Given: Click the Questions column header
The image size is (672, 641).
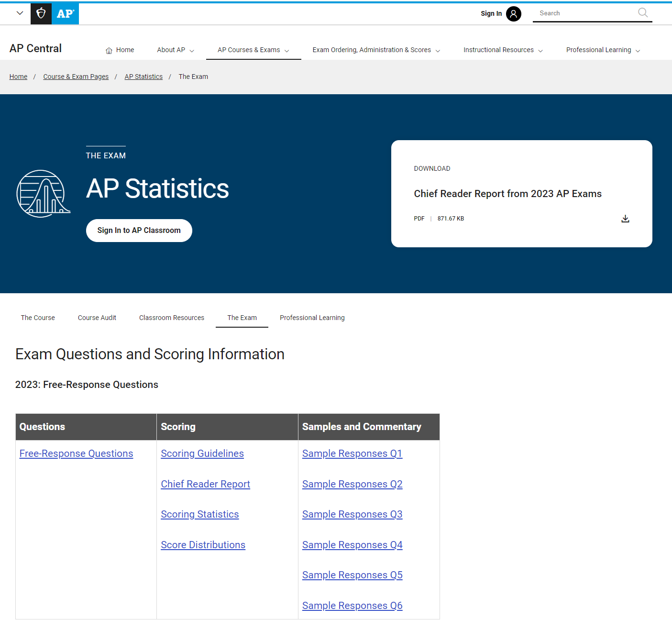Looking at the screenshot, I should click(86, 427).
